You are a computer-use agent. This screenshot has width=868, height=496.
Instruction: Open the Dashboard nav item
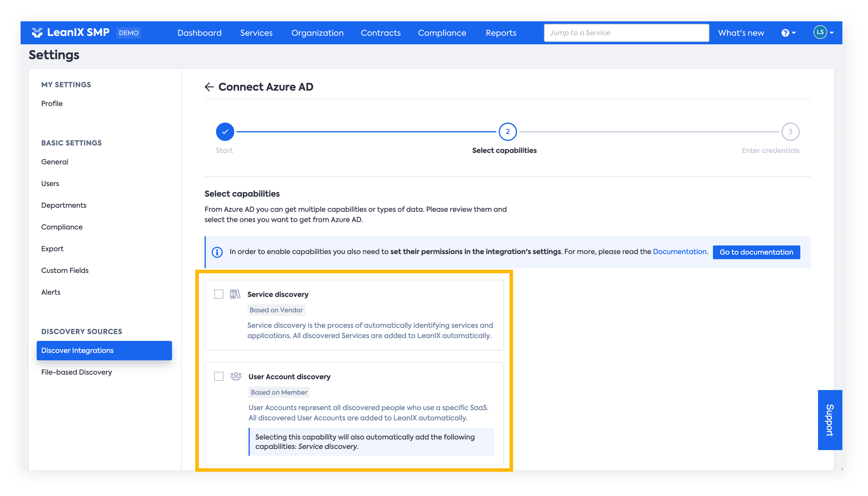click(199, 33)
